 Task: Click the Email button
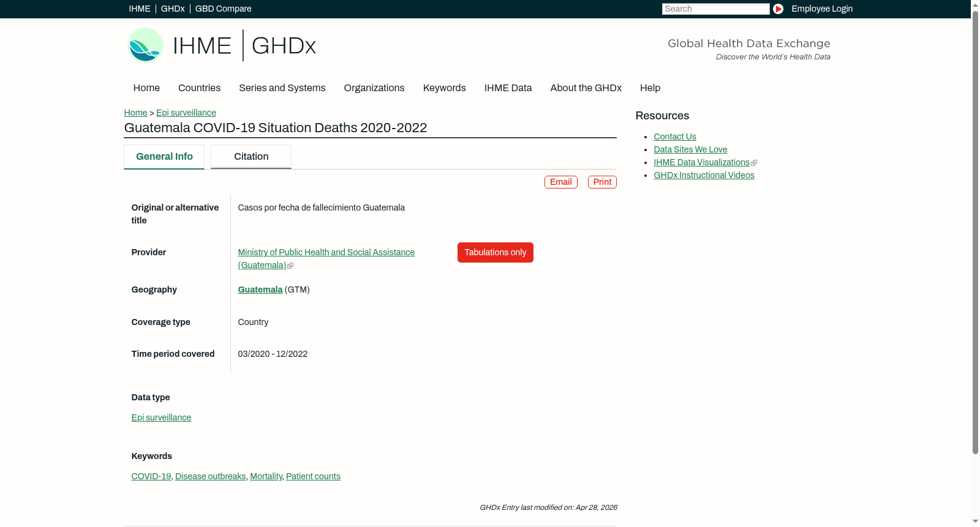pos(561,182)
